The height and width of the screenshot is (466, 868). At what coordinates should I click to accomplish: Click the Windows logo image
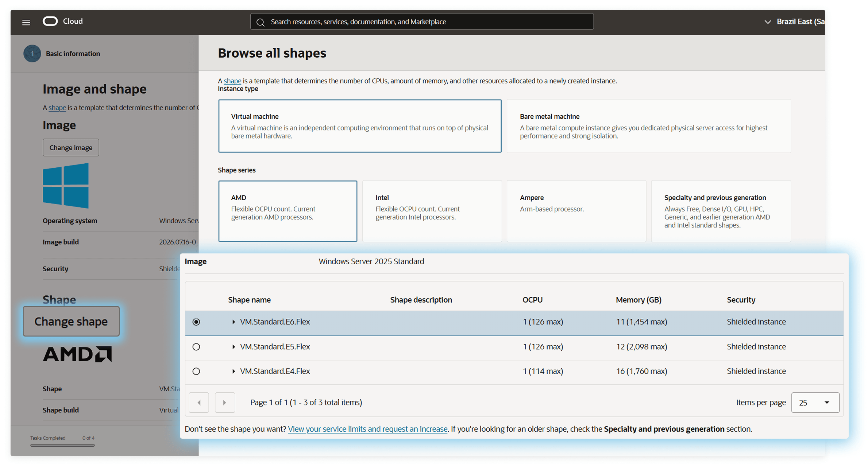[66, 186]
